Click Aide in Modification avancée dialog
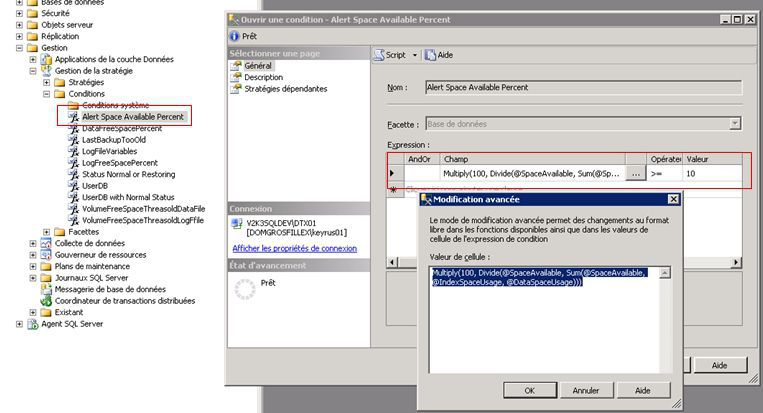Viewport: 763px width, 413px height. [x=643, y=390]
